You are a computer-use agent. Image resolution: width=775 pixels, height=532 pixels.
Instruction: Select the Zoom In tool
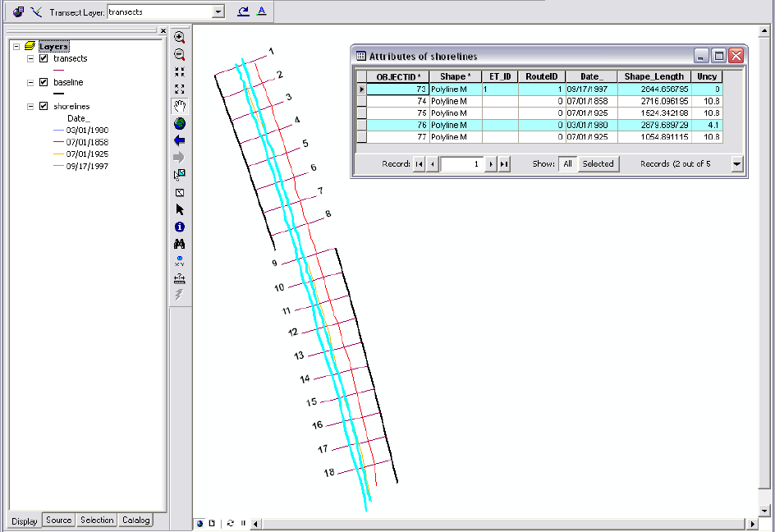[x=180, y=37]
